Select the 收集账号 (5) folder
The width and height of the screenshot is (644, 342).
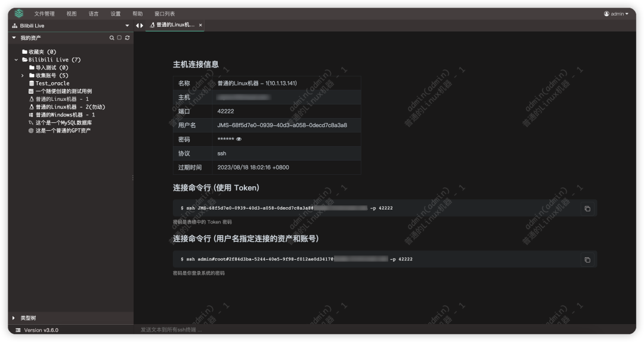tap(52, 75)
